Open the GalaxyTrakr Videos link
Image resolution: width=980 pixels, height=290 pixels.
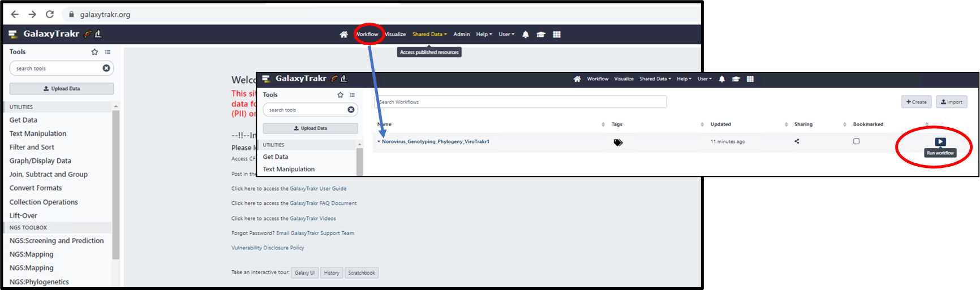(313, 218)
